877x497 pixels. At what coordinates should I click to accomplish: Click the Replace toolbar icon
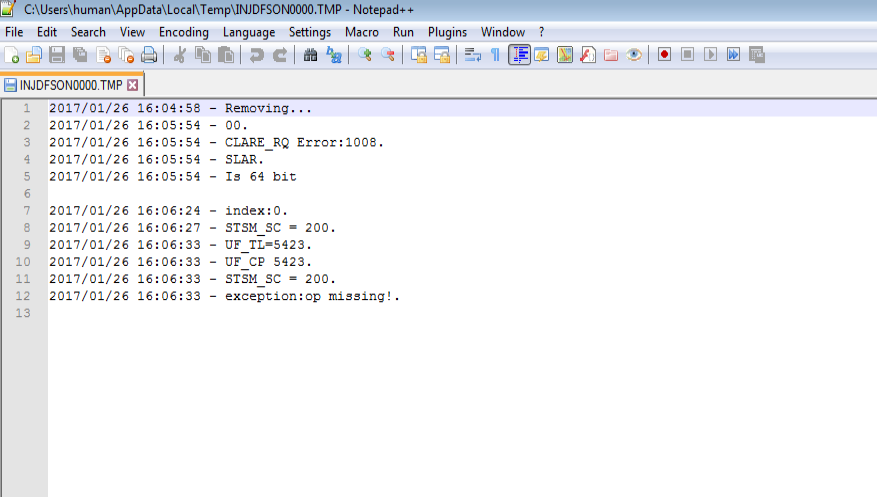[x=333, y=55]
